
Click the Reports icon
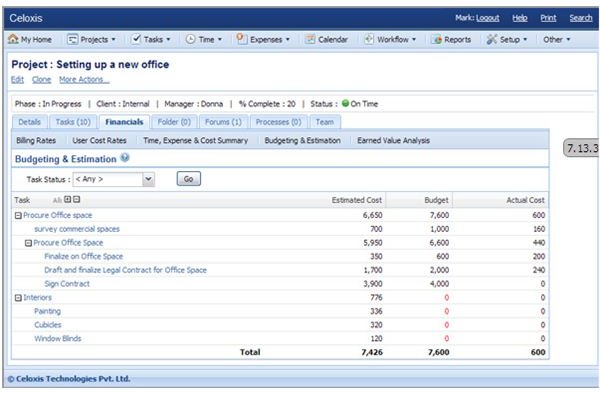(x=437, y=39)
